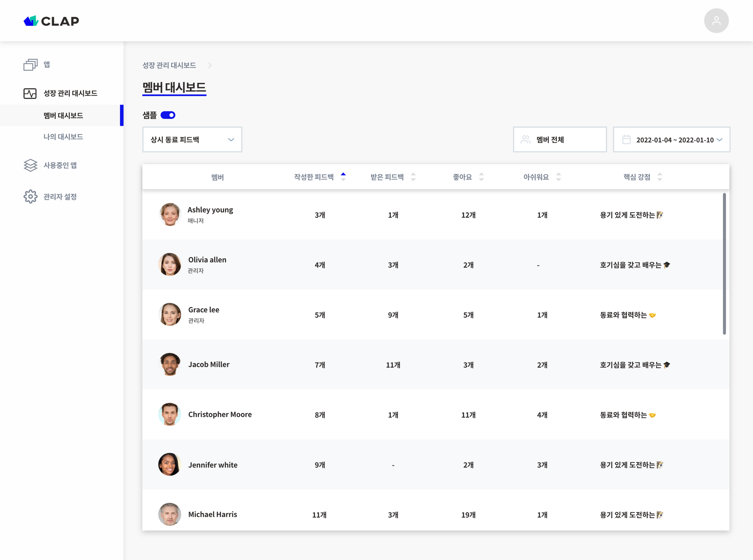Viewport: 753px width, 560px height.
Task: Click the 성장 관리 대시보드 pulse icon
Action: pos(30,93)
